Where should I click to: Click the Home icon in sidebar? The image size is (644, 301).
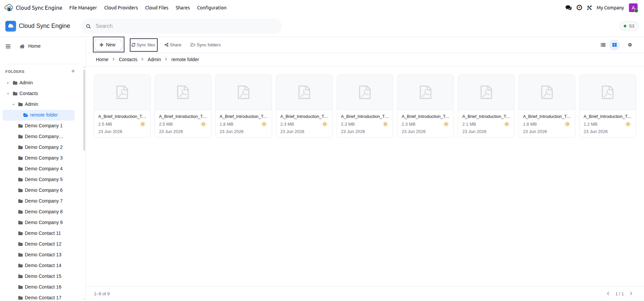pos(22,46)
